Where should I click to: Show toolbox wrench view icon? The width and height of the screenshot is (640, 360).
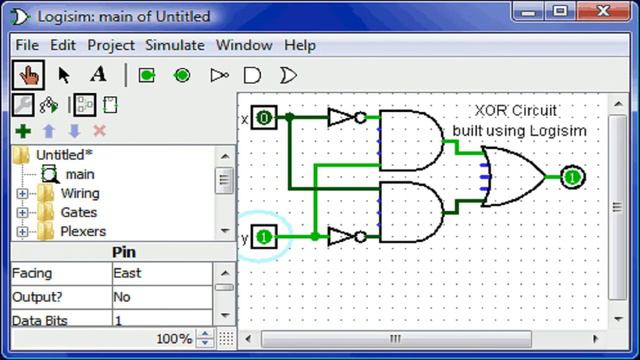pyautogui.click(x=23, y=105)
